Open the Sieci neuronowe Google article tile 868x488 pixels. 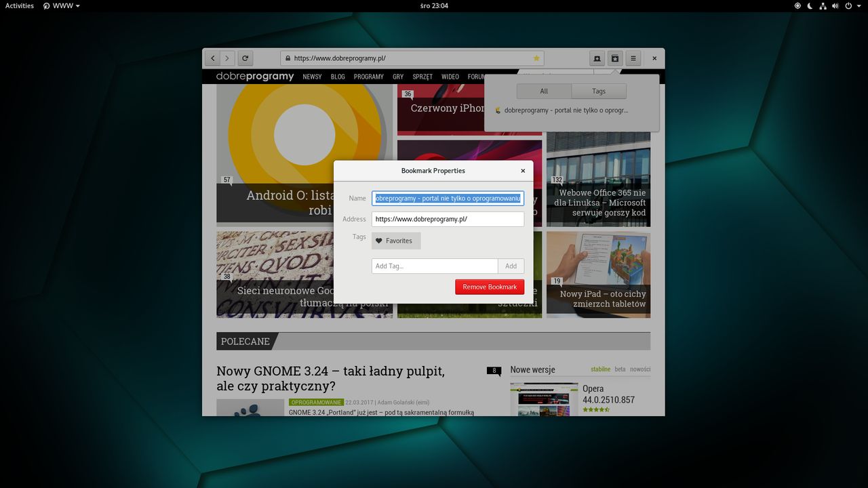coord(304,274)
